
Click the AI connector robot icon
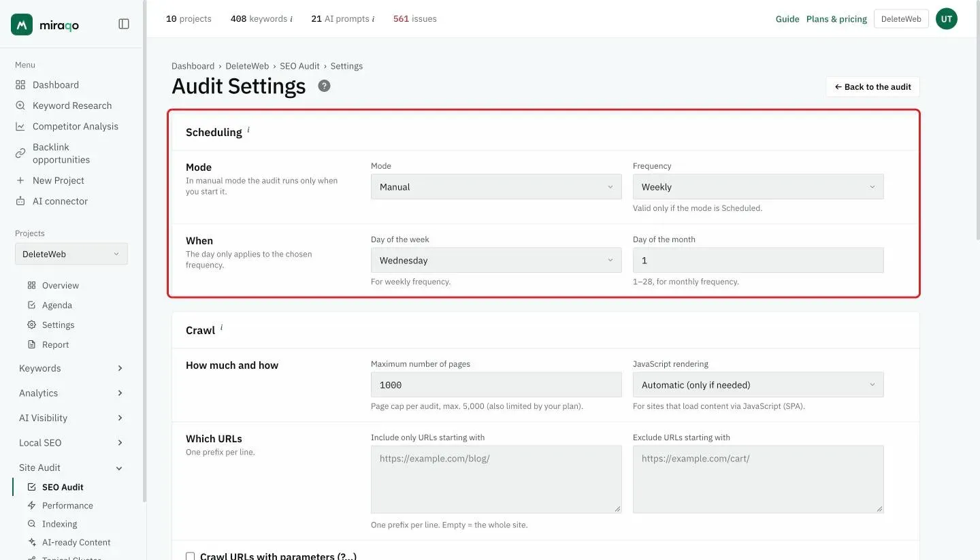[x=20, y=201]
